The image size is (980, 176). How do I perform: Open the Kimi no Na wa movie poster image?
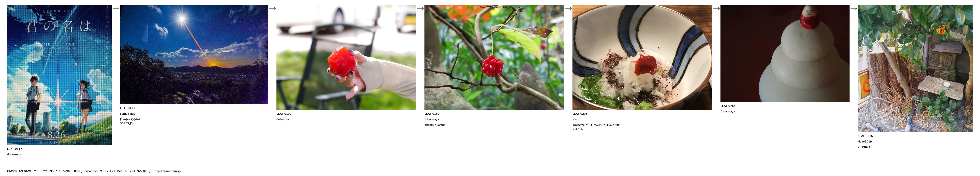tap(59, 75)
